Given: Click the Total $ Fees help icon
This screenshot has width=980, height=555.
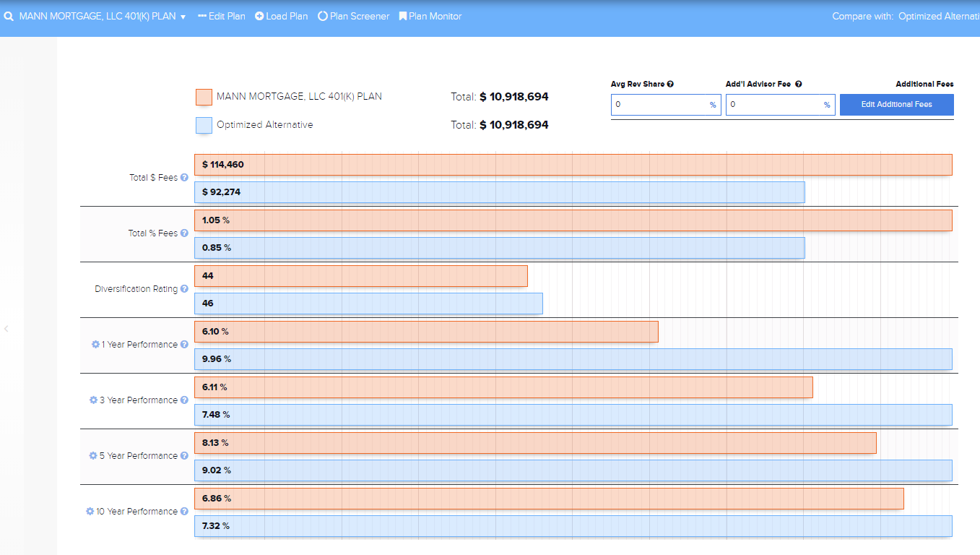Looking at the screenshot, I should (184, 178).
